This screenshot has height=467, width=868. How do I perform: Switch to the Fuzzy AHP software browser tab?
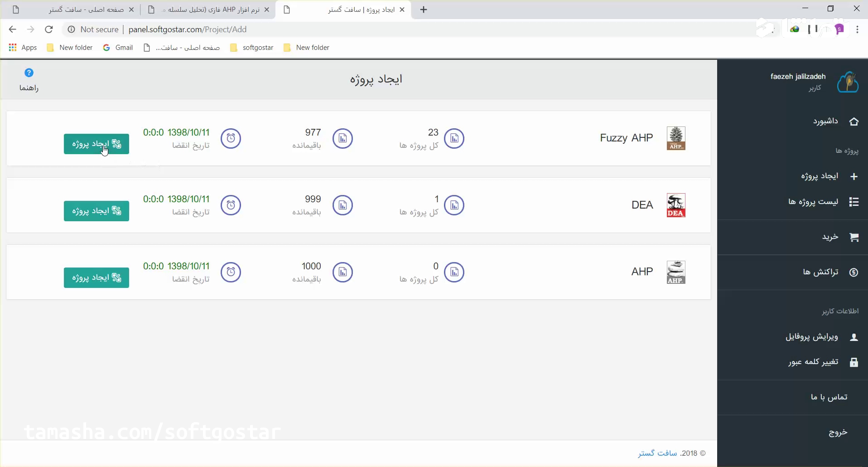211,10
